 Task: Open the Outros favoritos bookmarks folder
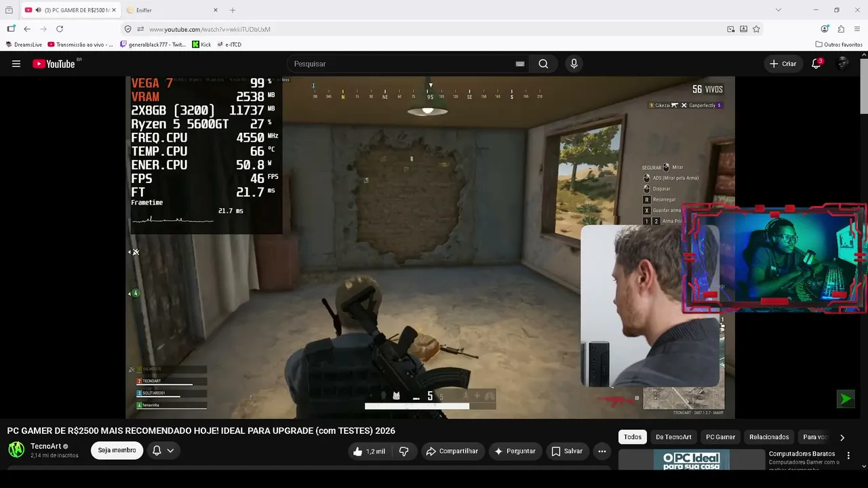tap(839, 45)
